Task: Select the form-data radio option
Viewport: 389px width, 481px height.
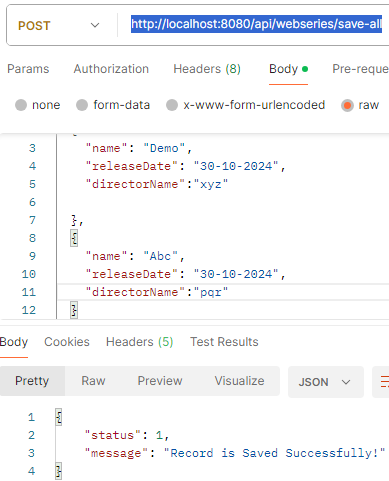Action: pyautogui.click(x=82, y=105)
